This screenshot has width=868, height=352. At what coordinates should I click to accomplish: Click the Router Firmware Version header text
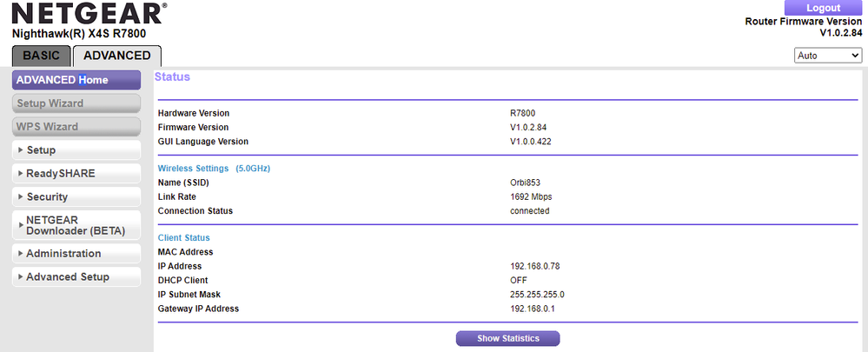(804, 22)
